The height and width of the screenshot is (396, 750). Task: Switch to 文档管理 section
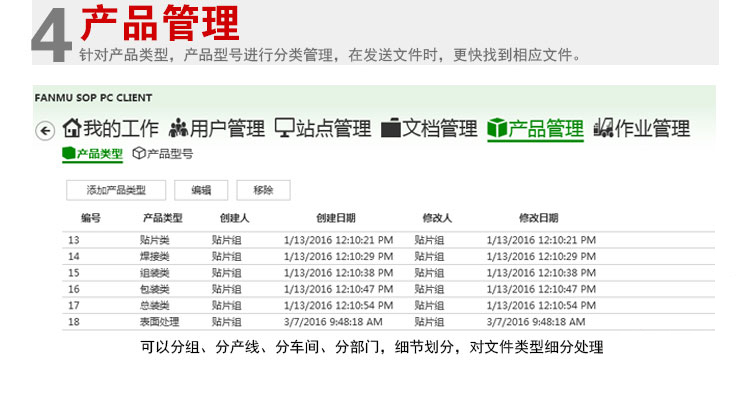coord(429,128)
